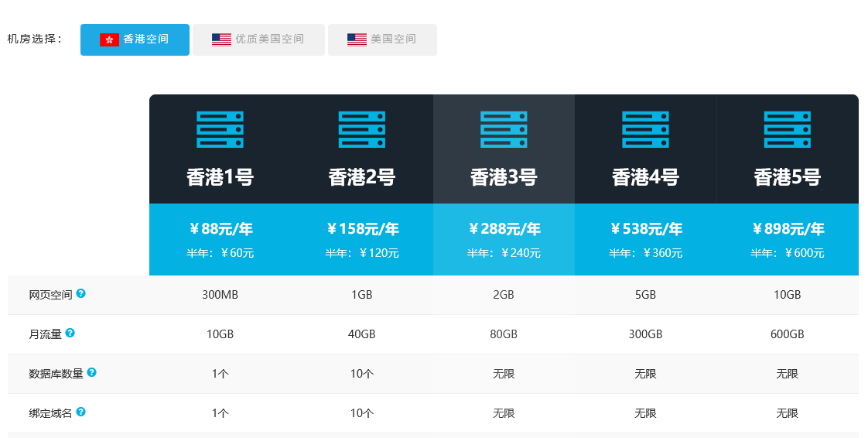Screen dimensions: 868x438
Task: Select the 香港空间 datacenter tab
Action: [x=135, y=39]
